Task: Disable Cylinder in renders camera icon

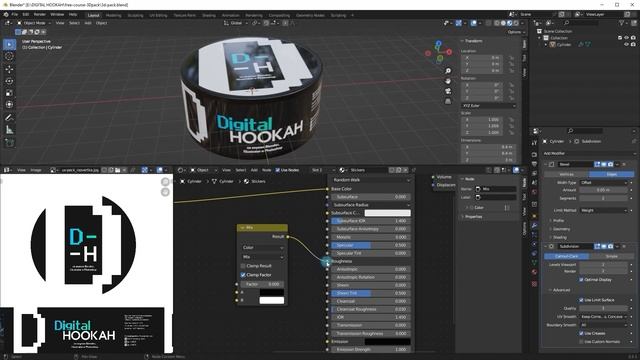Action: click(x=633, y=44)
